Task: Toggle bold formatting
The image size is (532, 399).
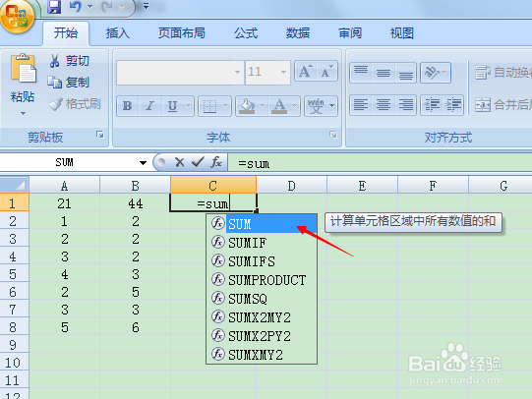Action: tap(128, 106)
